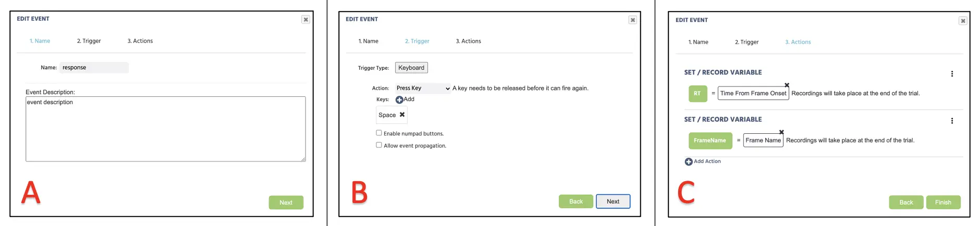Click the Name input field containing response

coord(94,68)
